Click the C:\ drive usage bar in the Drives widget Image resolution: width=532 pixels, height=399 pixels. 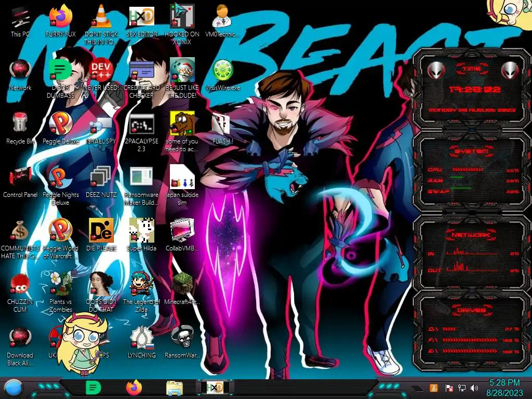tap(449, 329)
